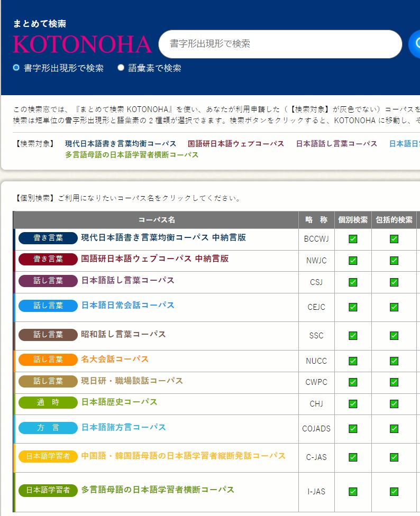This screenshot has width=420, height=516.
Task: Click the KOTONOHA search input field
Action: (x=280, y=44)
